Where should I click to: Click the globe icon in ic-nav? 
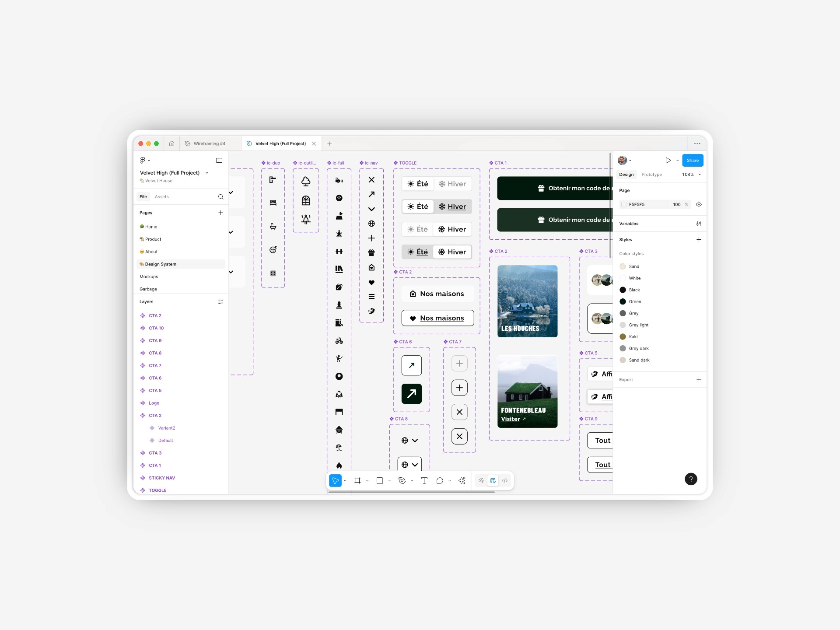click(371, 224)
